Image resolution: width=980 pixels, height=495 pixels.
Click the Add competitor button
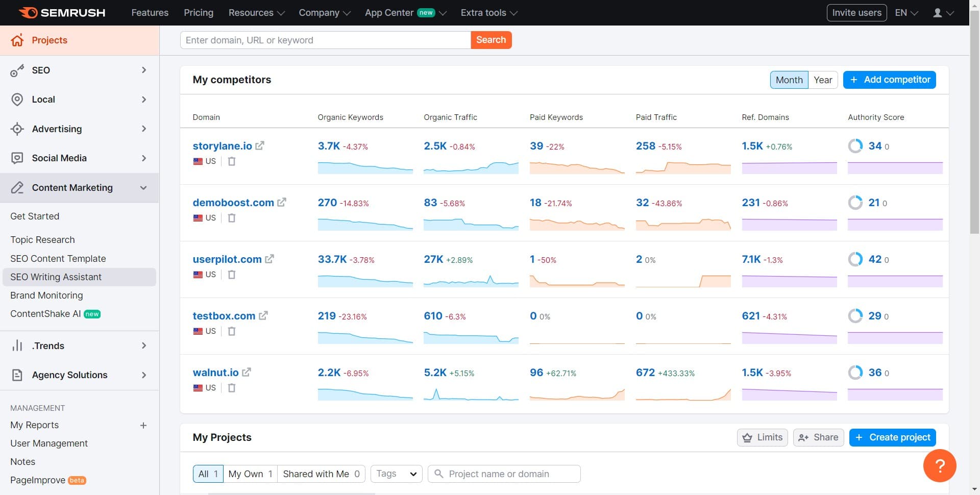pyautogui.click(x=889, y=80)
